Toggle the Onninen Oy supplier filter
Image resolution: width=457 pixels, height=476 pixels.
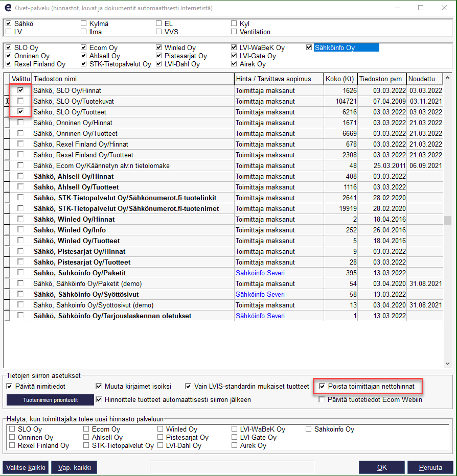coord(9,56)
